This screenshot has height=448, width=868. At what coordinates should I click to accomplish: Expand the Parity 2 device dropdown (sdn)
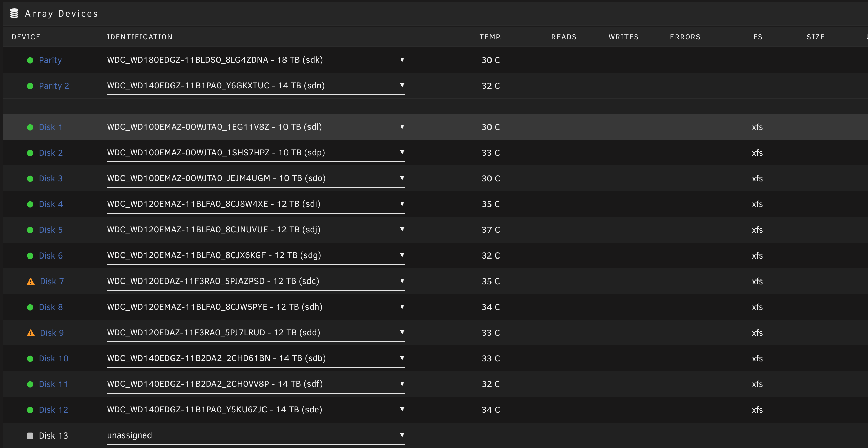click(x=255, y=86)
